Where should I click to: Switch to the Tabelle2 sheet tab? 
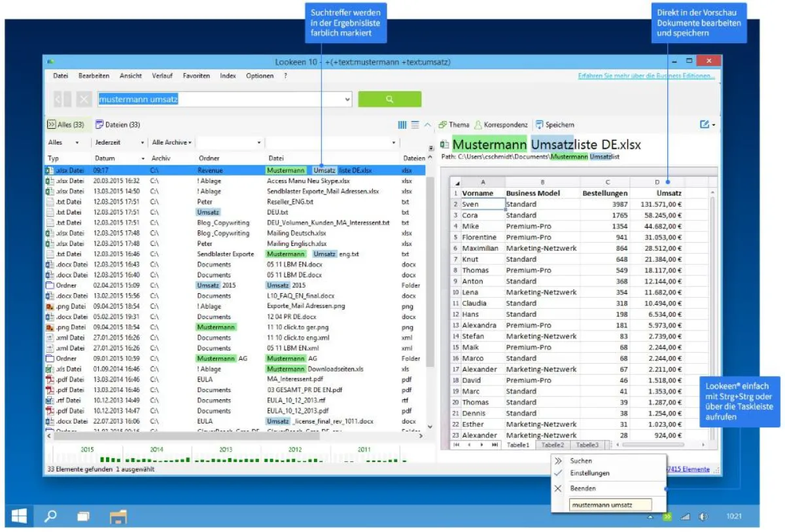(553, 445)
